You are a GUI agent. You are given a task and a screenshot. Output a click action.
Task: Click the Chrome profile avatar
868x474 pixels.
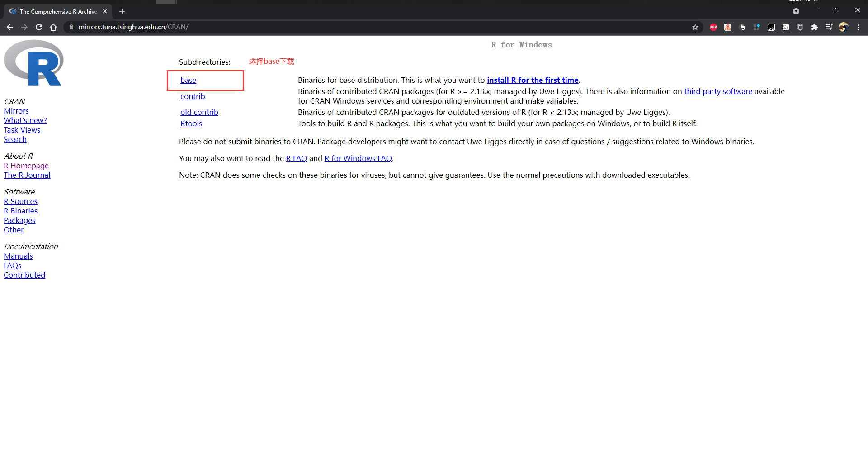pos(843,27)
